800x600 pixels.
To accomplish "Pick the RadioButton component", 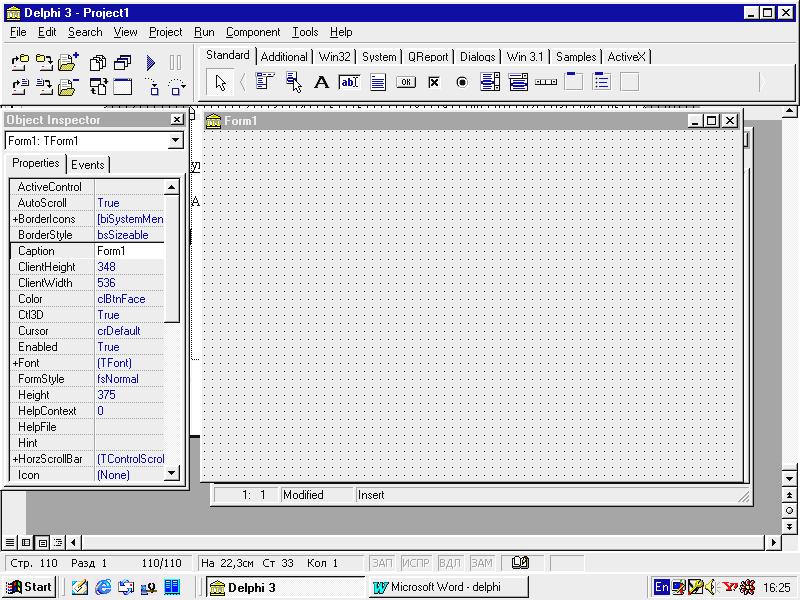I will point(462,82).
